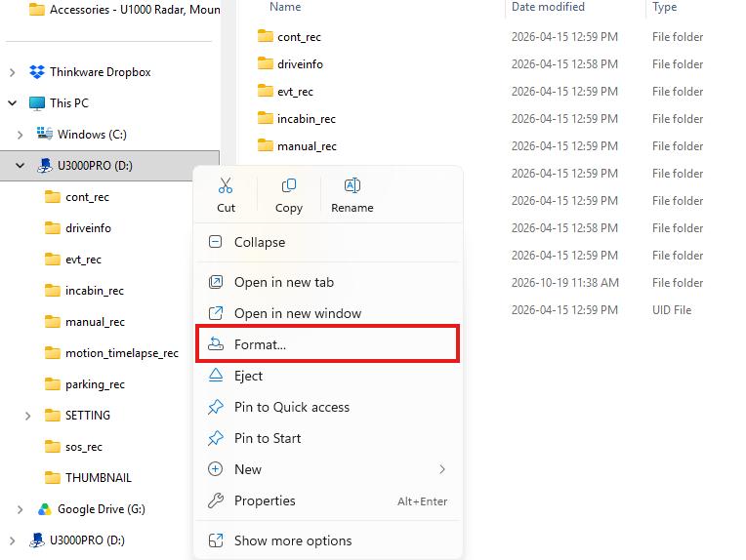Click the Open in new window icon
Screen dimensions: 746x560
[x=216, y=313]
